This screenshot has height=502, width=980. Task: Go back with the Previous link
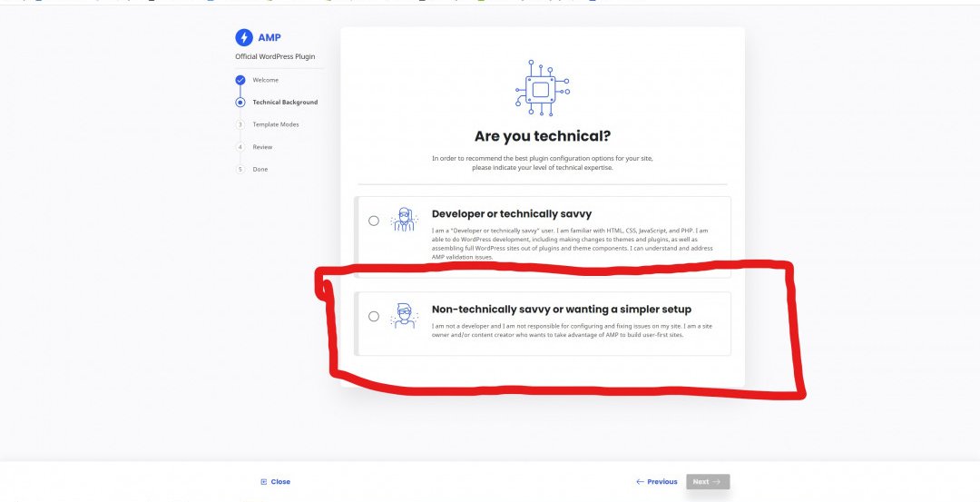point(657,482)
